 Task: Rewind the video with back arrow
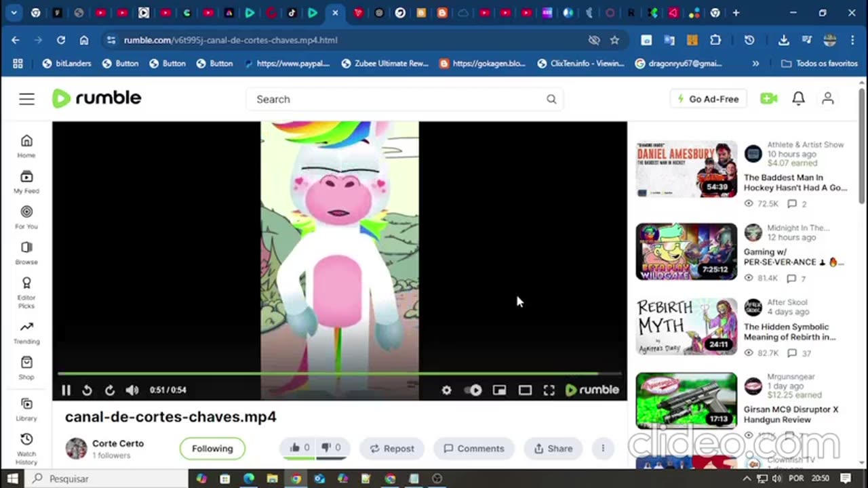[87, 390]
